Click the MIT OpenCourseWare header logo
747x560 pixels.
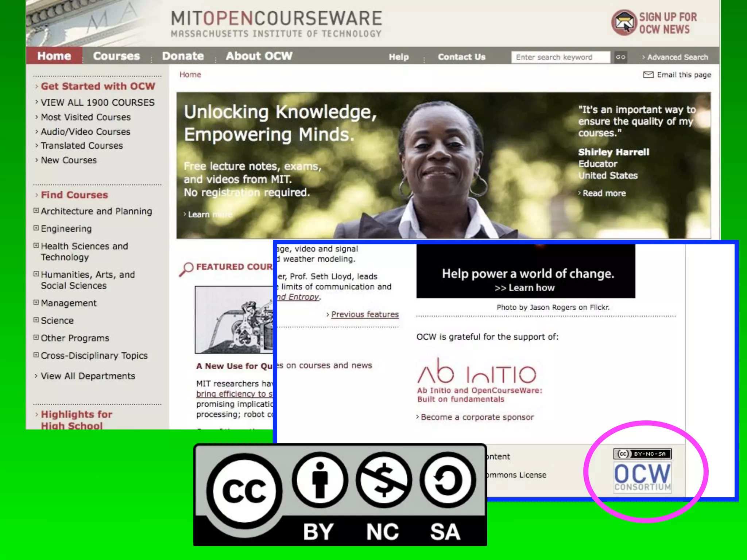coord(276,24)
